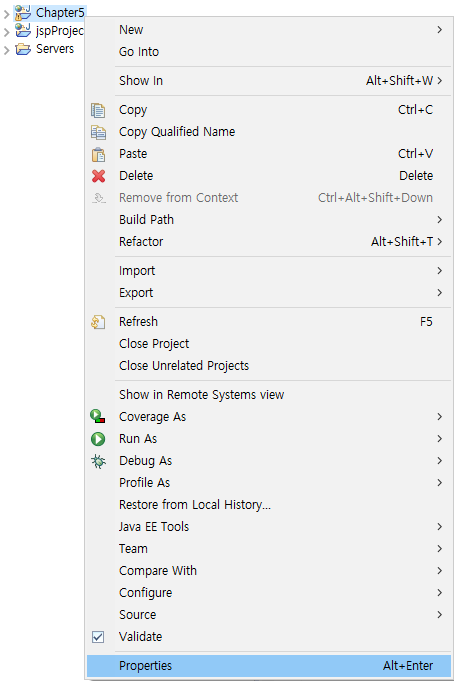
Task: Click the Ctrl+V shortcut text
Action: pos(415,154)
